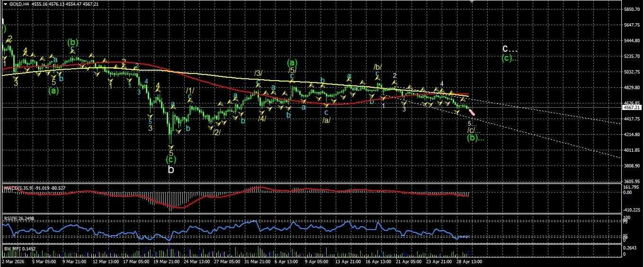The width and height of the screenshot is (644, 267).
Task: Click the chart shift triangle marker on top edge
Action: click(x=472, y=2)
